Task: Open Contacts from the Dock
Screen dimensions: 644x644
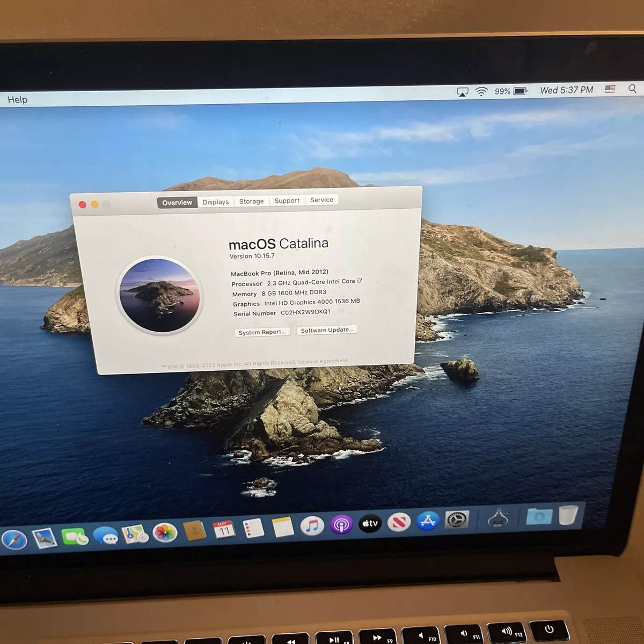Action: tap(194, 531)
